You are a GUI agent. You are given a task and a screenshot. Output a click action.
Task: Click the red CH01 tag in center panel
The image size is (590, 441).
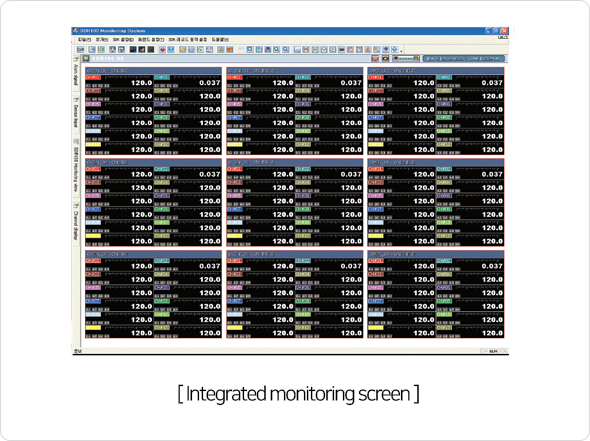click(234, 169)
